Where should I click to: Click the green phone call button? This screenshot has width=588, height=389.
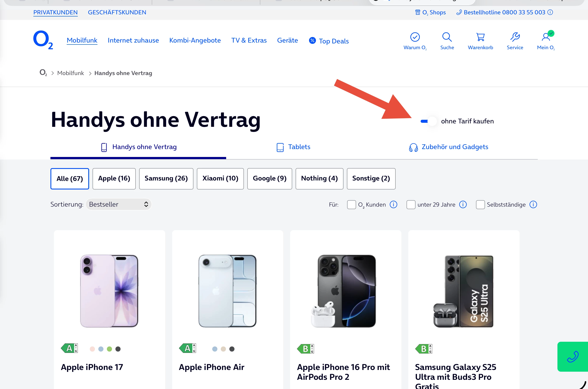pyautogui.click(x=572, y=356)
